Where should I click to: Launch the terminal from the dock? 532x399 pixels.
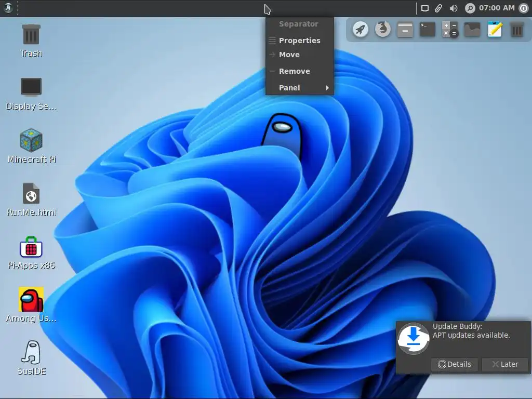tap(428, 30)
